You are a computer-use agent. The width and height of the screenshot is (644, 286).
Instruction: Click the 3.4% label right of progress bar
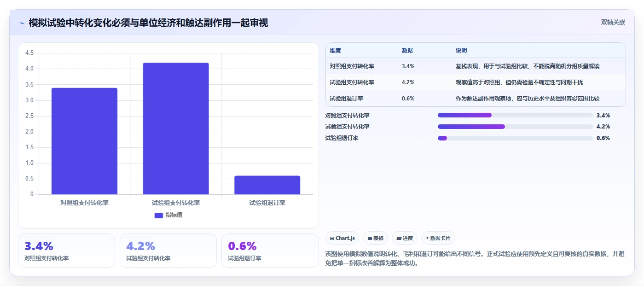pyautogui.click(x=603, y=115)
